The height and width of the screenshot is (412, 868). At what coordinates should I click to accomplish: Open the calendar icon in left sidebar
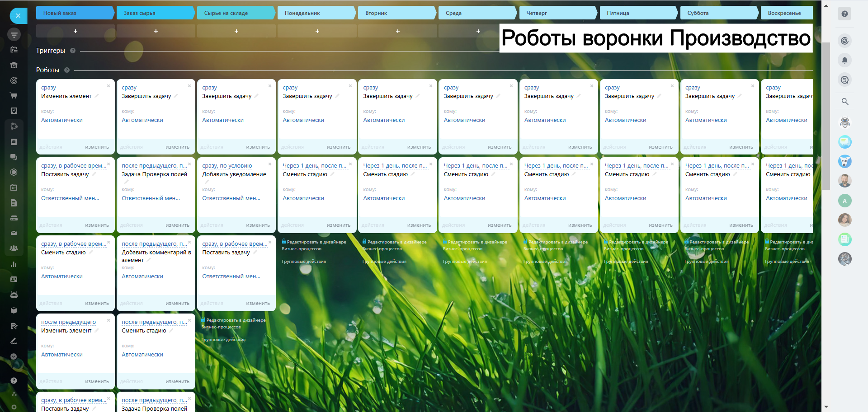pyautogui.click(x=14, y=187)
